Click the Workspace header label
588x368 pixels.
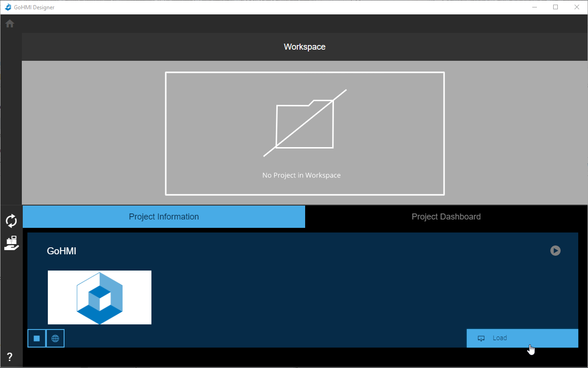pyautogui.click(x=305, y=47)
